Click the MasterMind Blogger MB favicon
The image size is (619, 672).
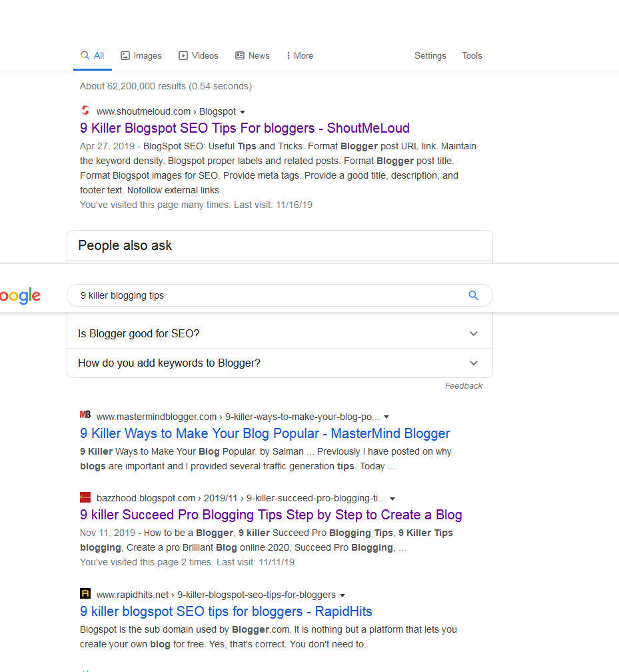click(x=85, y=415)
